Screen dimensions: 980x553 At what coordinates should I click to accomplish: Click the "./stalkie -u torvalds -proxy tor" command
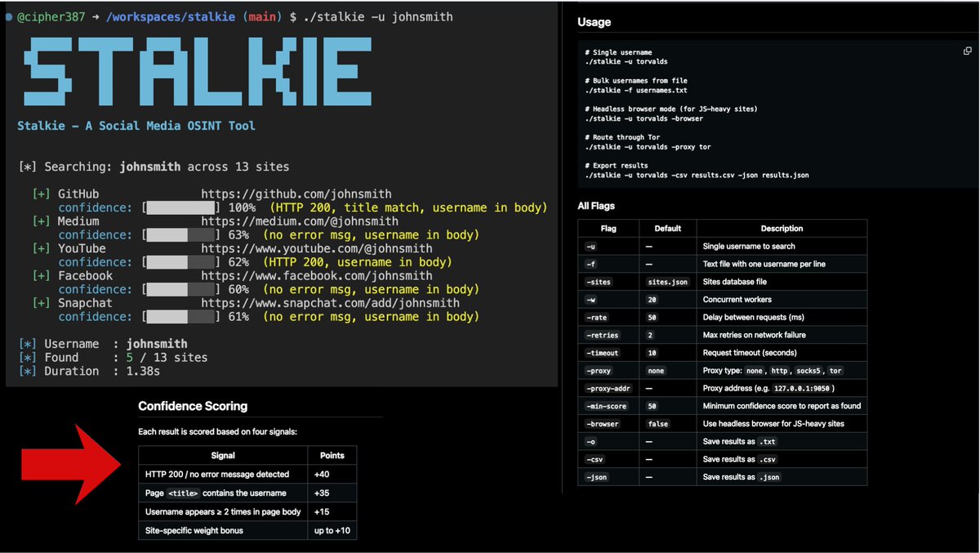pos(648,147)
